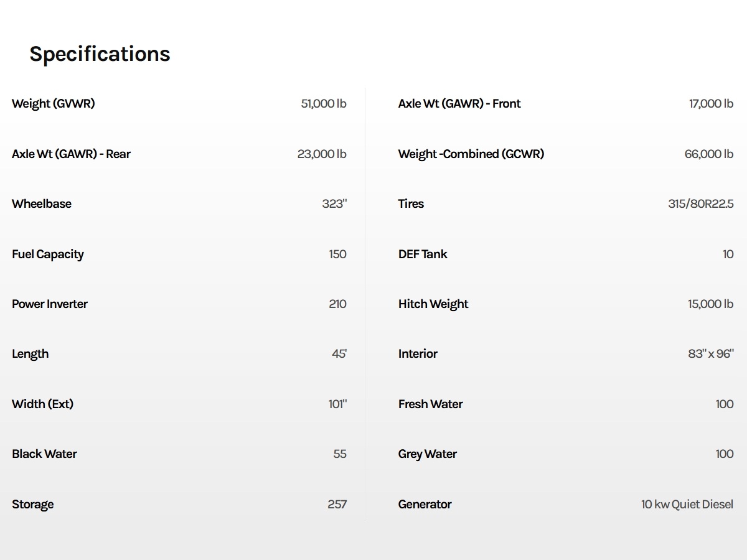Screen dimensions: 747x560
Task: Click the Grey Water label
Action: pos(428,454)
